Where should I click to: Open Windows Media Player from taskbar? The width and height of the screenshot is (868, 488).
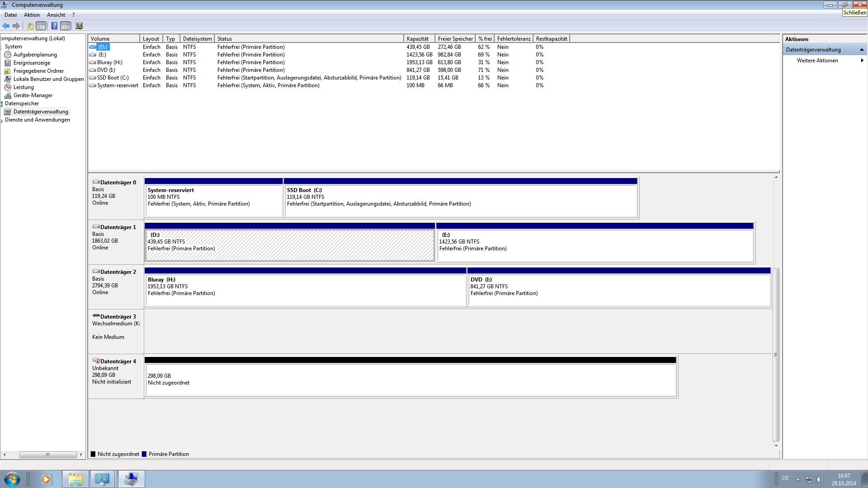pos(47,479)
